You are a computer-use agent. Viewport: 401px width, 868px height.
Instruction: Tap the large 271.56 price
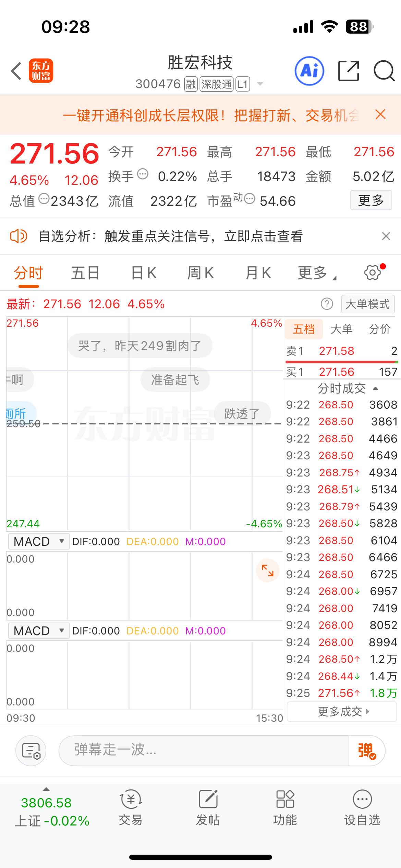[54, 154]
